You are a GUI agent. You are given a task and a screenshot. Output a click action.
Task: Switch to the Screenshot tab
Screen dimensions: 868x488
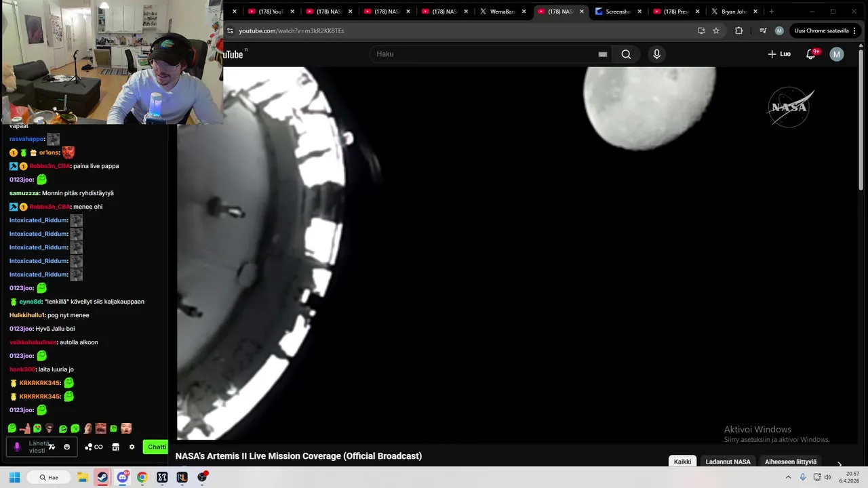point(618,12)
